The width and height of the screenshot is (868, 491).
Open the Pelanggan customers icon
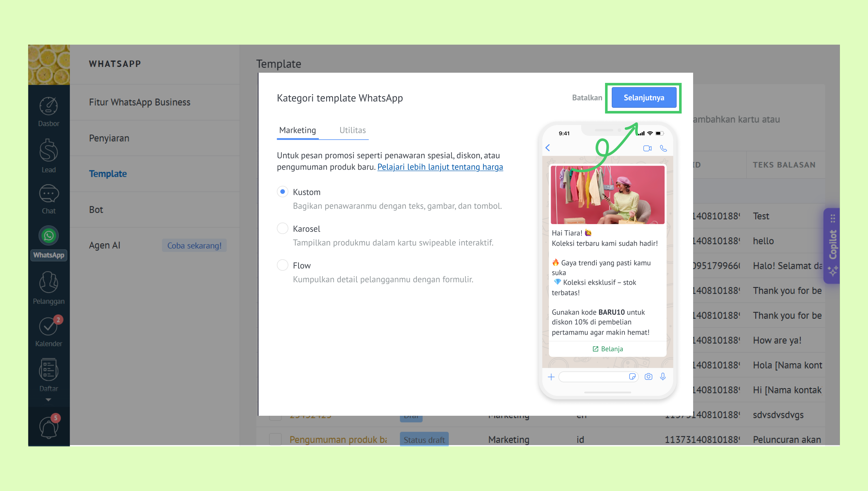coord(49,282)
